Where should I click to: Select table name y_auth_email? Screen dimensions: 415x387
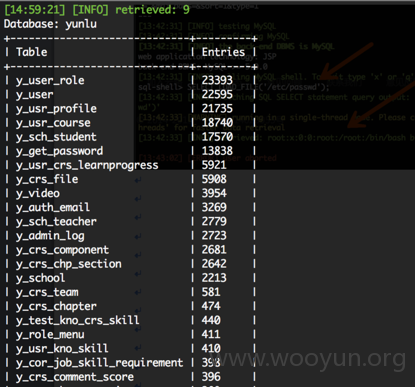[53, 207]
